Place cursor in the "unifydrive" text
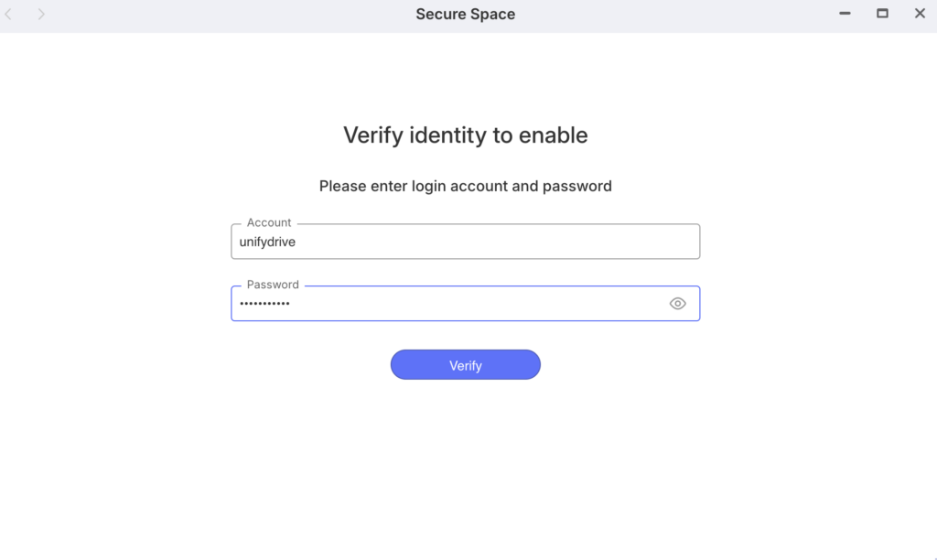The height and width of the screenshot is (560, 937). click(267, 242)
